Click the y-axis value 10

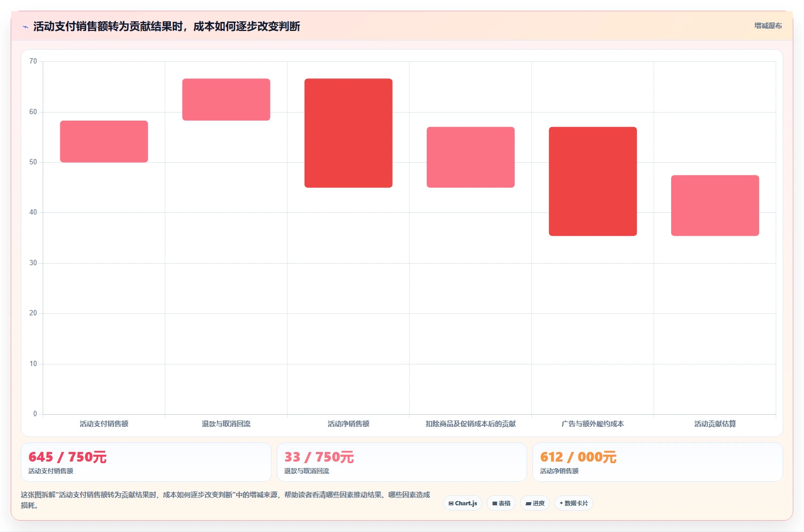coord(33,364)
